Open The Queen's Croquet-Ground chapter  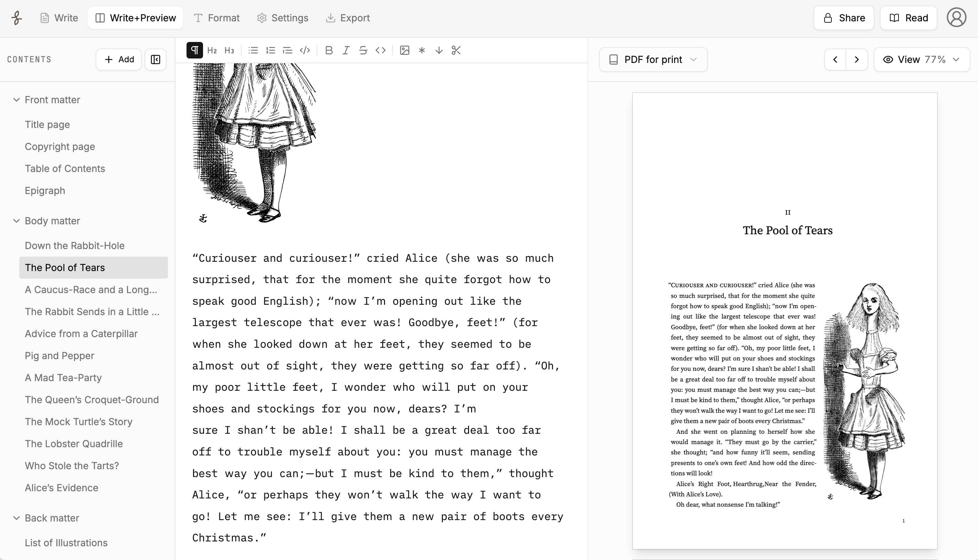94,400
